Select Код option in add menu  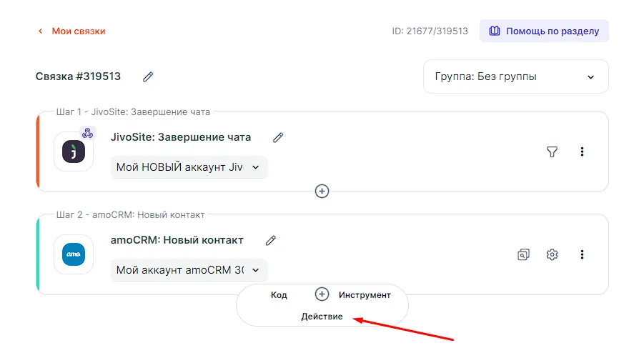click(279, 294)
